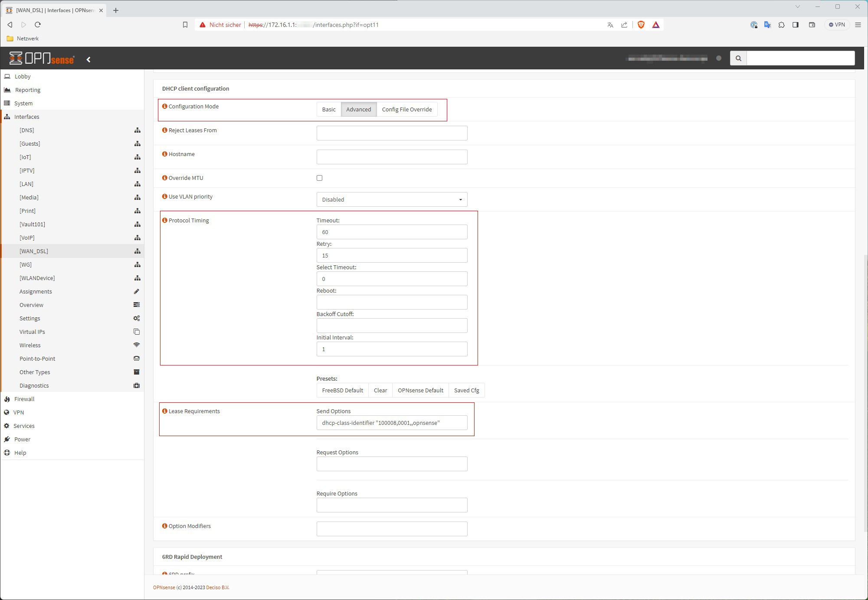Screen dimensions: 868x600
Task: Switch to the Advanced configuration tab
Action: tap(359, 109)
